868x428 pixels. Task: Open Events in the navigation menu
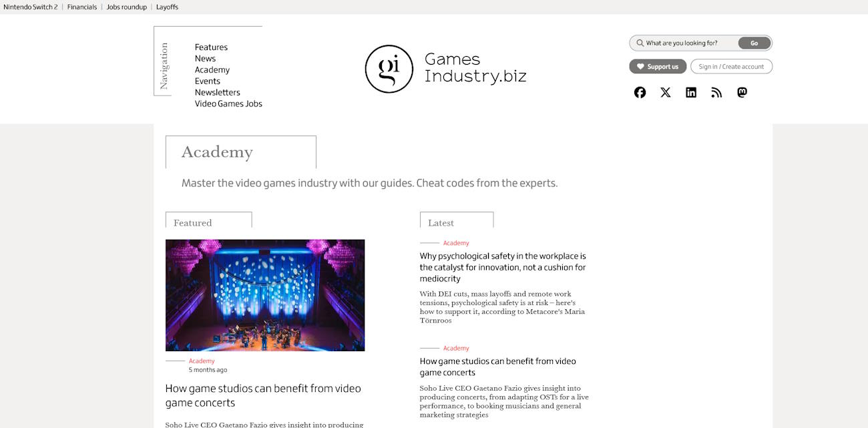[208, 81]
